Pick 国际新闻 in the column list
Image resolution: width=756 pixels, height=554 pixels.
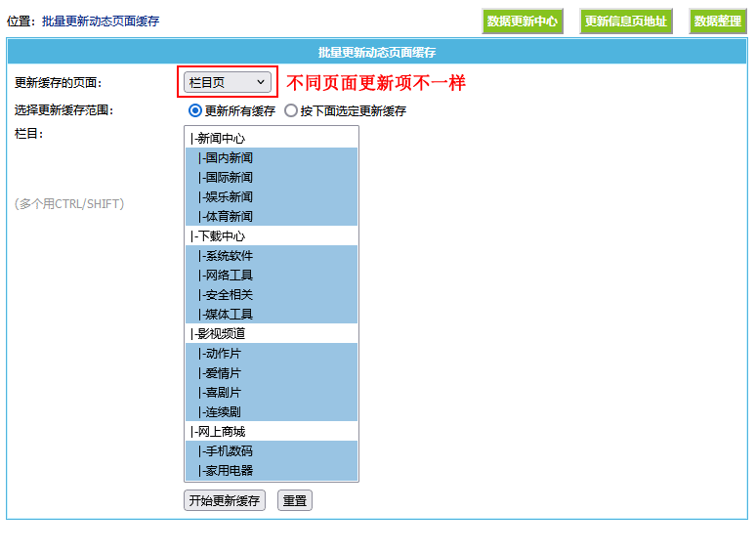227,178
